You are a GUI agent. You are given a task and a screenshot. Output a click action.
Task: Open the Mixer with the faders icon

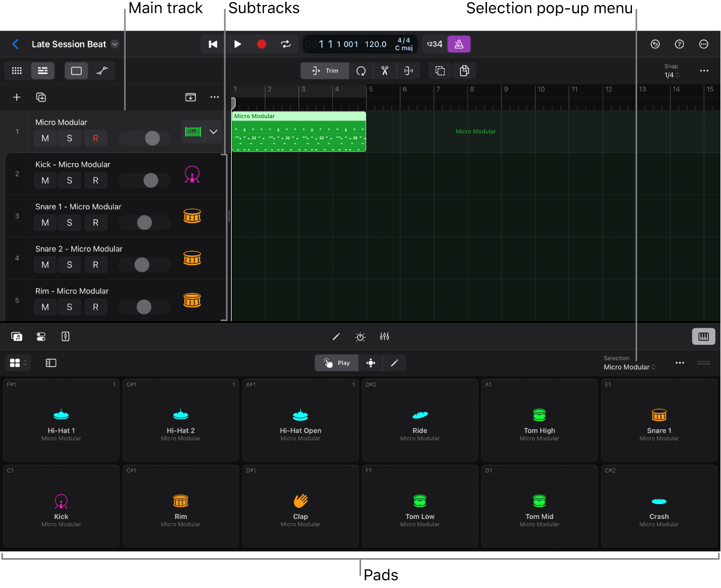[x=385, y=336]
